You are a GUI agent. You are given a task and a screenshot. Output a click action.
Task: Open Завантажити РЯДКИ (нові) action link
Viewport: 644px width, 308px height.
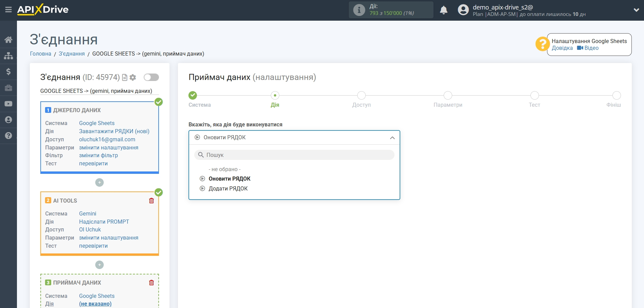point(114,131)
